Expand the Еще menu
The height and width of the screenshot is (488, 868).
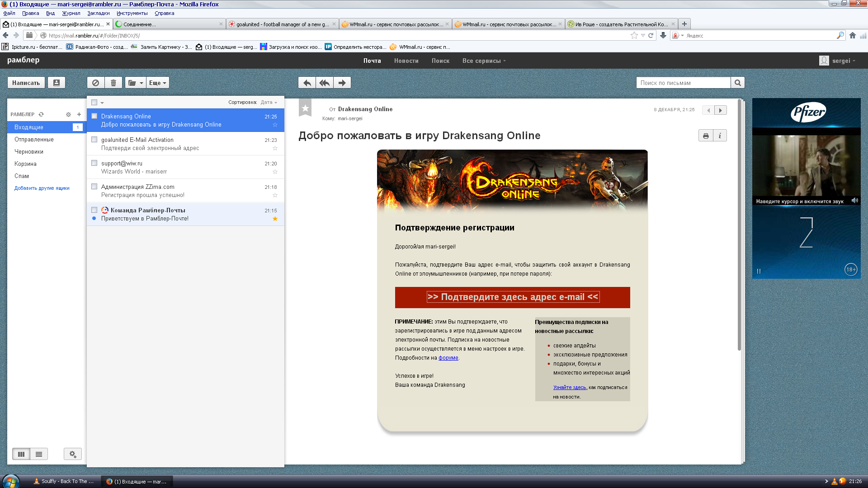(158, 83)
